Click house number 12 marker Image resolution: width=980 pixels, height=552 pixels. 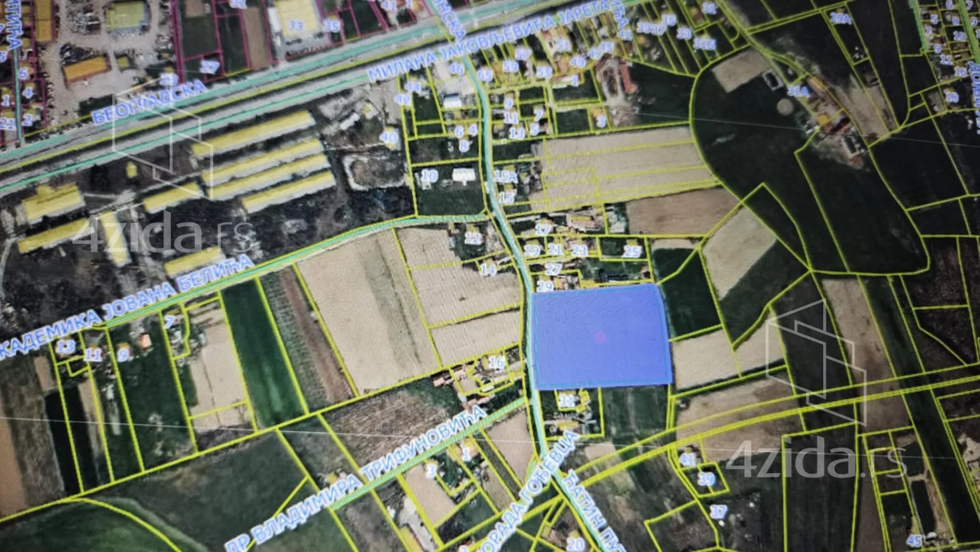tap(474, 239)
